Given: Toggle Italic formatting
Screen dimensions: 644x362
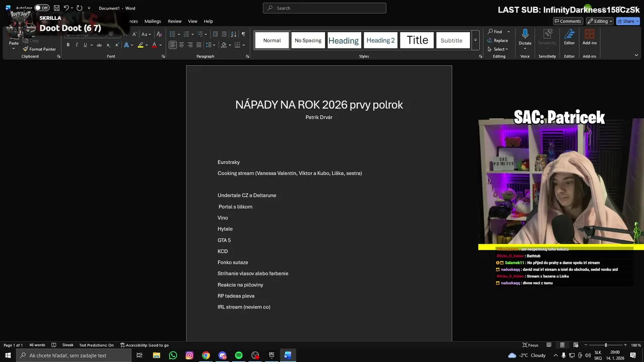Looking at the screenshot, I should (76, 45).
